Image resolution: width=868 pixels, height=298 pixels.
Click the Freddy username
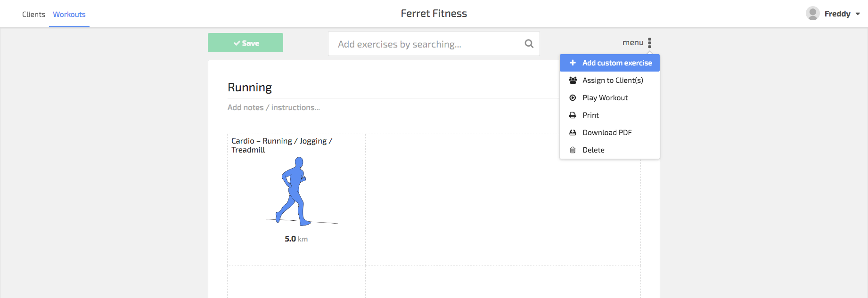click(x=837, y=14)
